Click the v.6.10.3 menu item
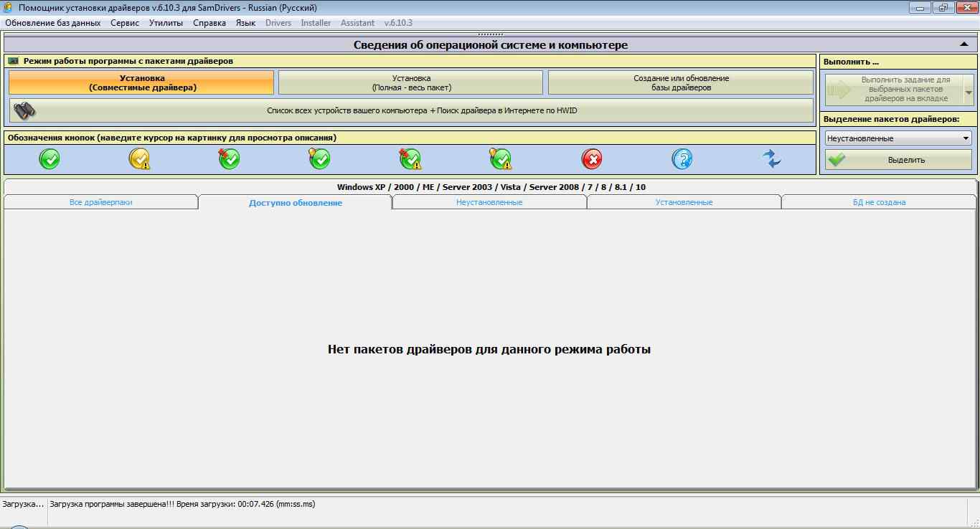This screenshot has width=980, height=529. tap(398, 23)
